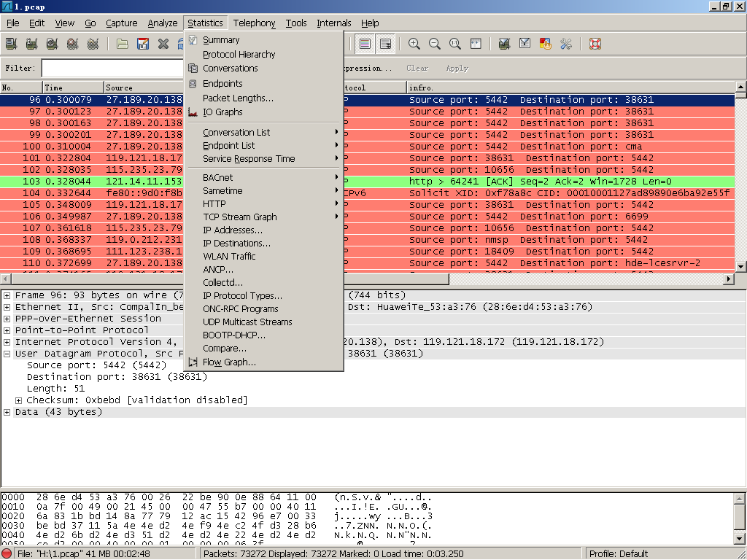Choose UDP Multicast Streams entry
Screen dimensions: 747x560
click(263, 322)
